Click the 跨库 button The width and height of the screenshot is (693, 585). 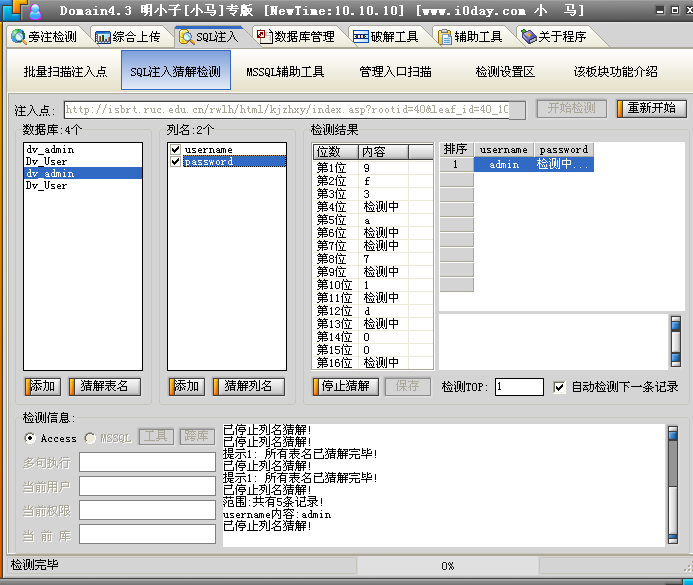197,437
